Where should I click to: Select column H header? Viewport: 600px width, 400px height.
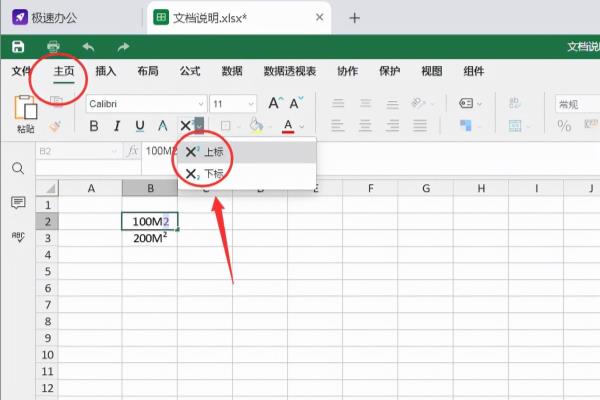pyautogui.click(x=481, y=188)
